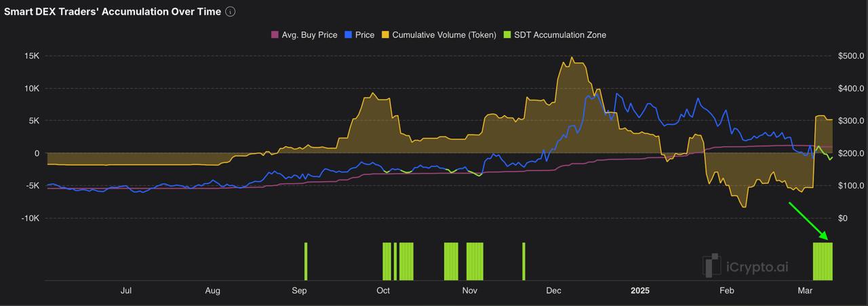Select the March accumulation zone bar block

[x=823, y=261]
